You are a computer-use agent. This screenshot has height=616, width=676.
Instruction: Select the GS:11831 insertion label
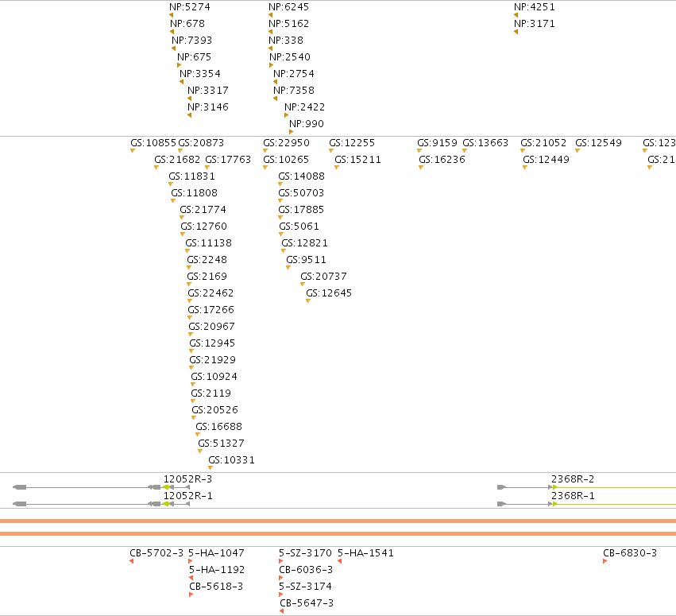(192, 176)
